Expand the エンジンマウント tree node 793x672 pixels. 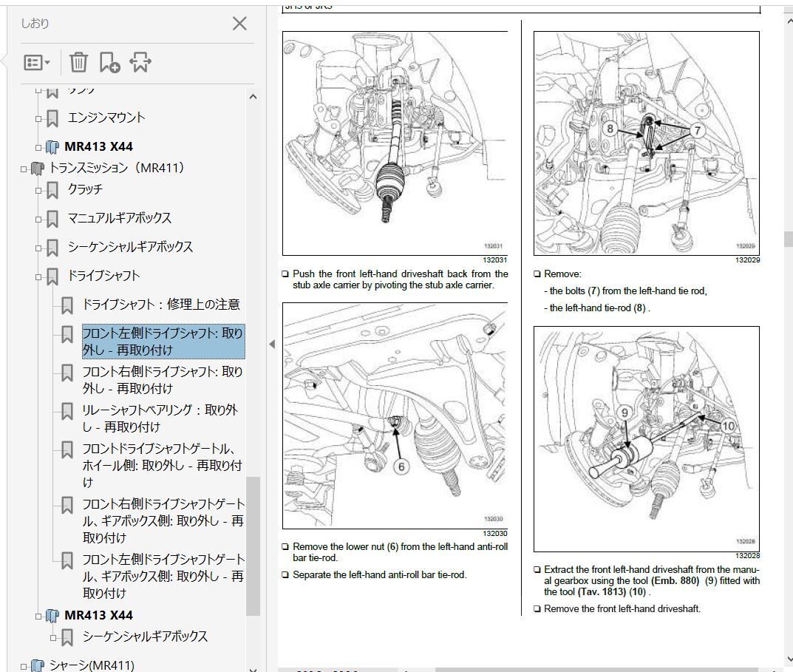[38, 119]
